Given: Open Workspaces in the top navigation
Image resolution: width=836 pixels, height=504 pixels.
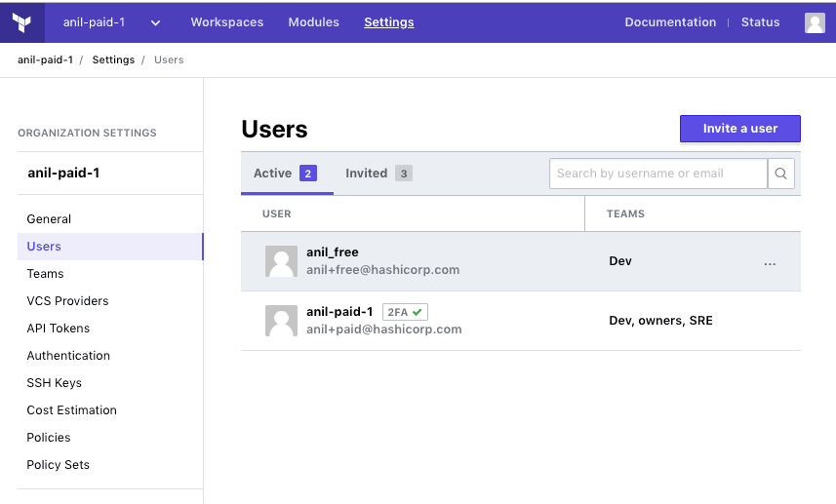Looking at the screenshot, I should pos(226,22).
